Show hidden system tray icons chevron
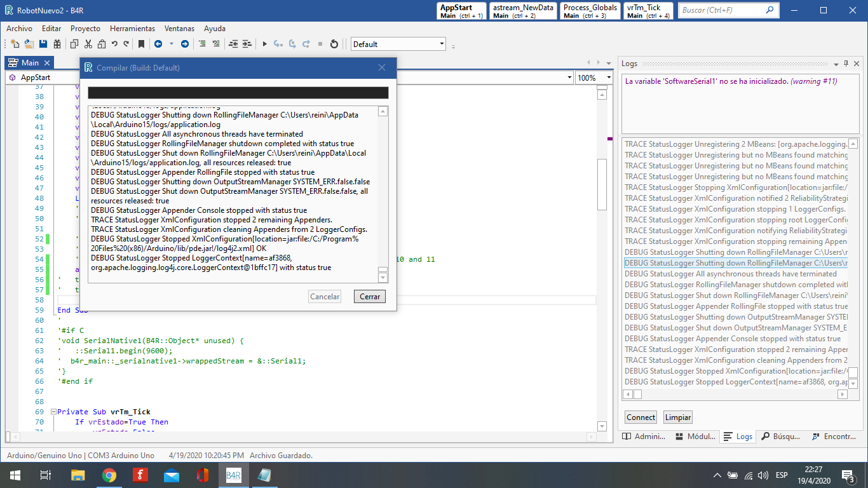The height and width of the screenshot is (488, 868). 717,475
